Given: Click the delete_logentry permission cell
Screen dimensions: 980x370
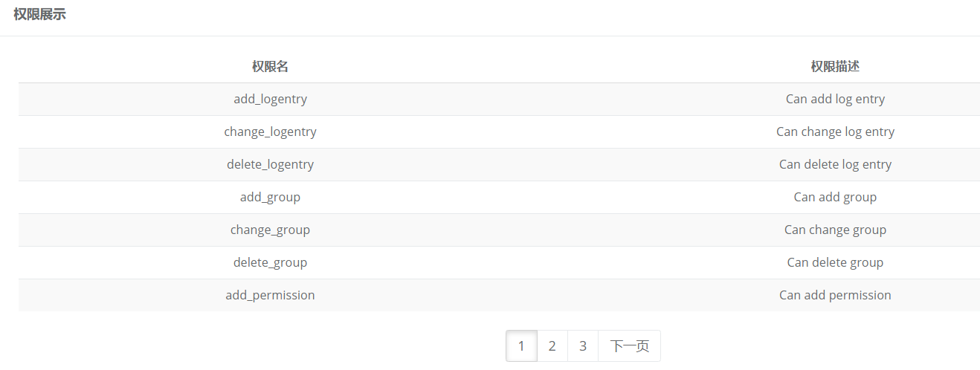Looking at the screenshot, I should pos(270,164).
